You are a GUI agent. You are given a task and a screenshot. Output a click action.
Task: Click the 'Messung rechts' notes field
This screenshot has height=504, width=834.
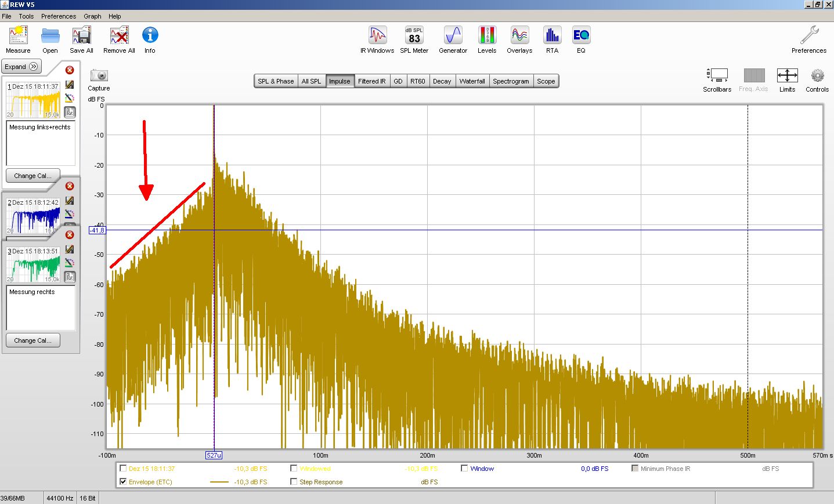(41, 308)
